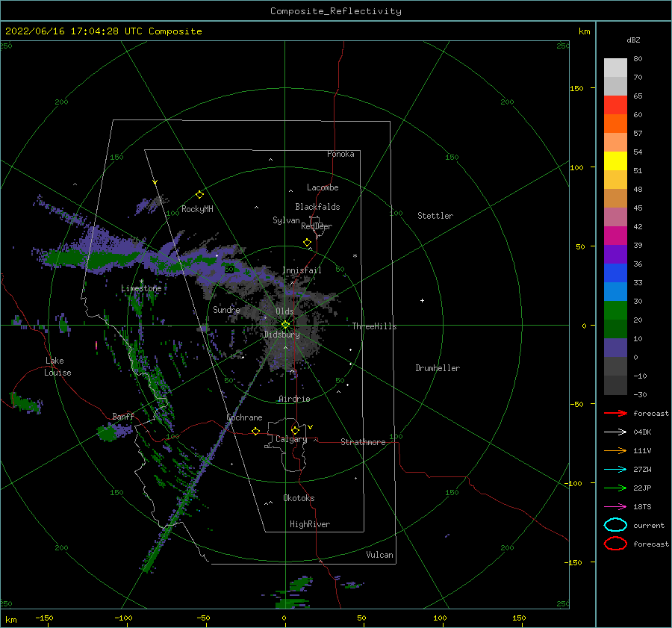Click the Sundre label
The height and width of the screenshot is (628, 672).
click(227, 309)
